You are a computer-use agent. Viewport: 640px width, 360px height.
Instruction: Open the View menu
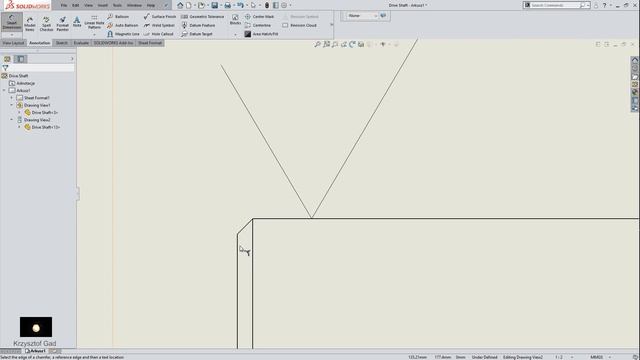point(88,5)
